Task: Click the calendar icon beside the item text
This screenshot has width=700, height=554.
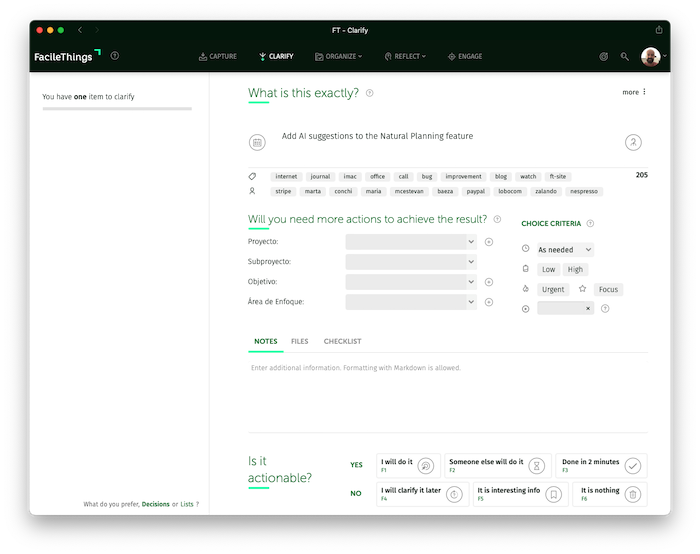Action: pos(257,142)
